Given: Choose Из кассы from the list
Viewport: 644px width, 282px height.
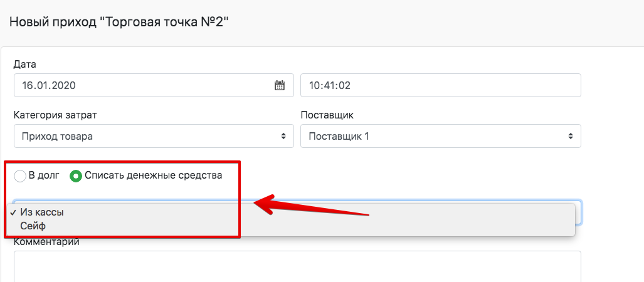Looking at the screenshot, I should tap(42, 212).
